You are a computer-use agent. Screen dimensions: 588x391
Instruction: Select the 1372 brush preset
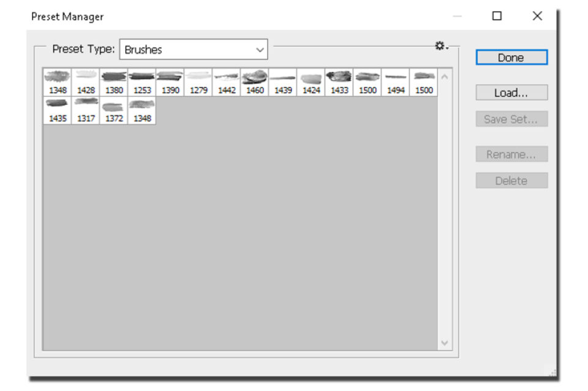(114, 111)
